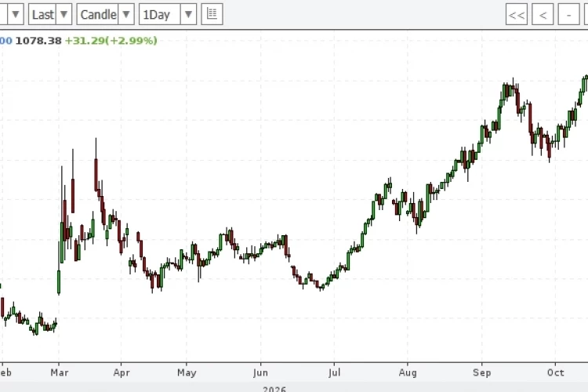The height and width of the screenshot is (392, 588).
Task: Open the Candle chart style dropdown
Action: pyautogui.click(x=105, y=15)
